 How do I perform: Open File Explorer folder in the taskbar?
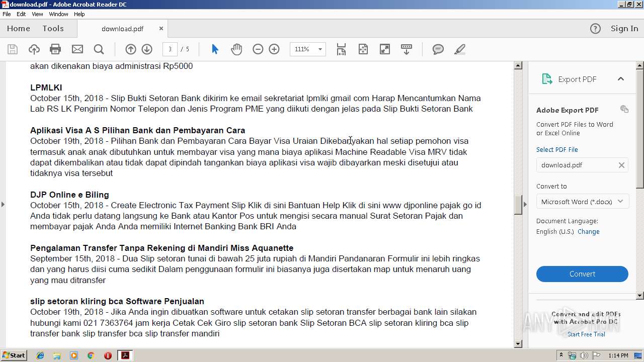tap(57, 355)
